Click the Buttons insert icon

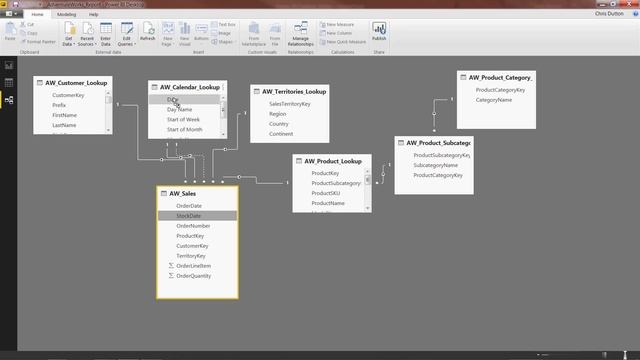pyautogui.click(x=201, y=34)
